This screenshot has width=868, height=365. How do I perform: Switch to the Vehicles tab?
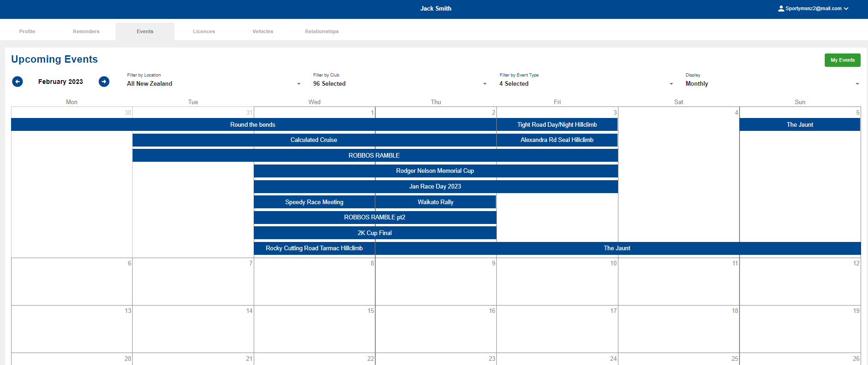coord(263,31)
